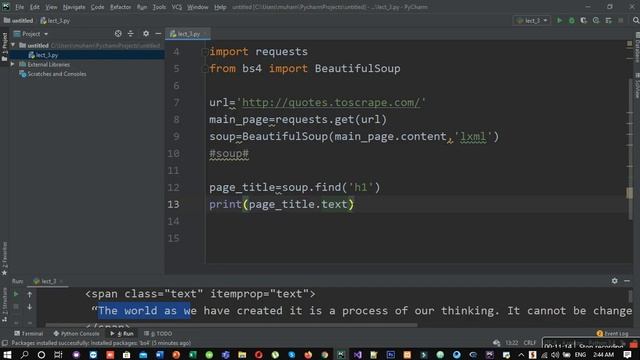Click the concurrency diagram toolbar icon
The image size is (640, 360).
coord(609,20)
